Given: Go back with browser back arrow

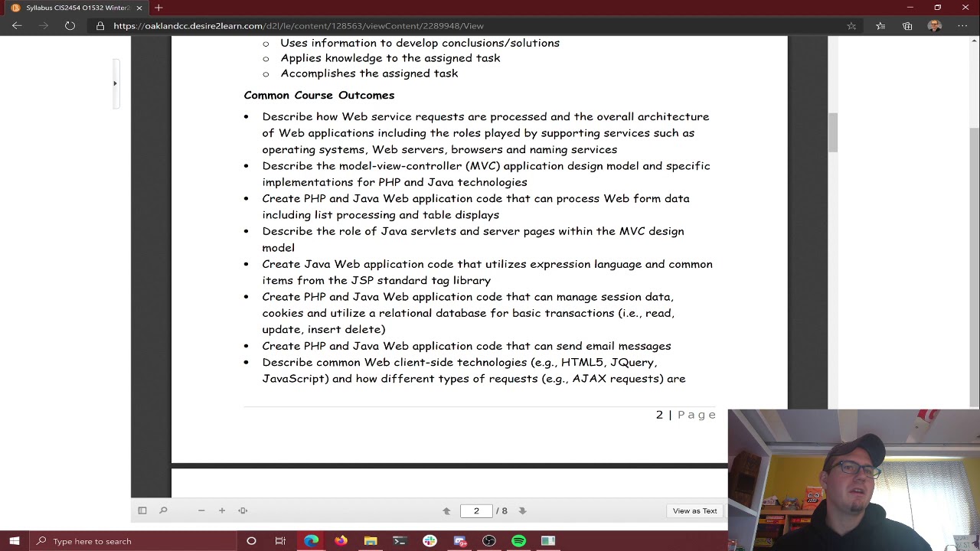Looking at the screenshot, I should tap(17, 26).
